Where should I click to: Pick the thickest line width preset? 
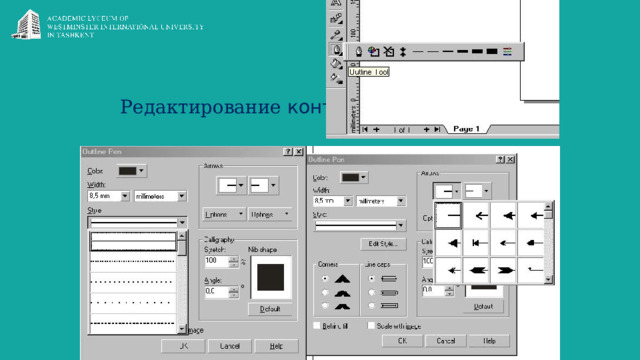[x=492, y=51]
